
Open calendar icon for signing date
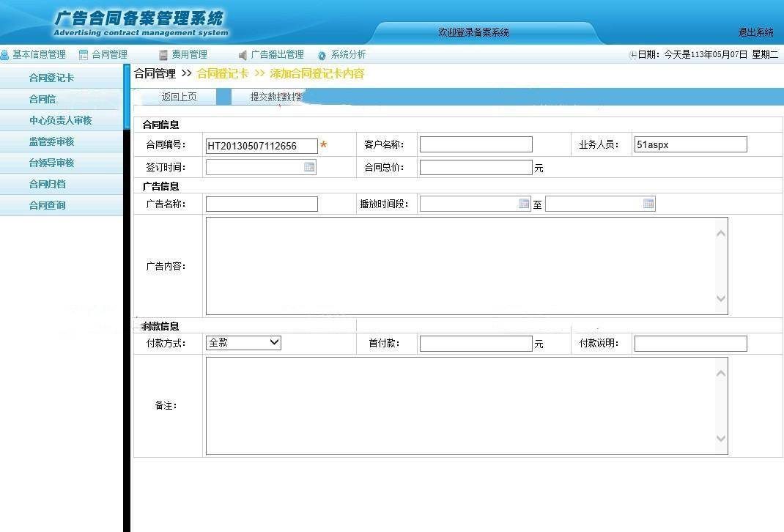pos(309,167)
